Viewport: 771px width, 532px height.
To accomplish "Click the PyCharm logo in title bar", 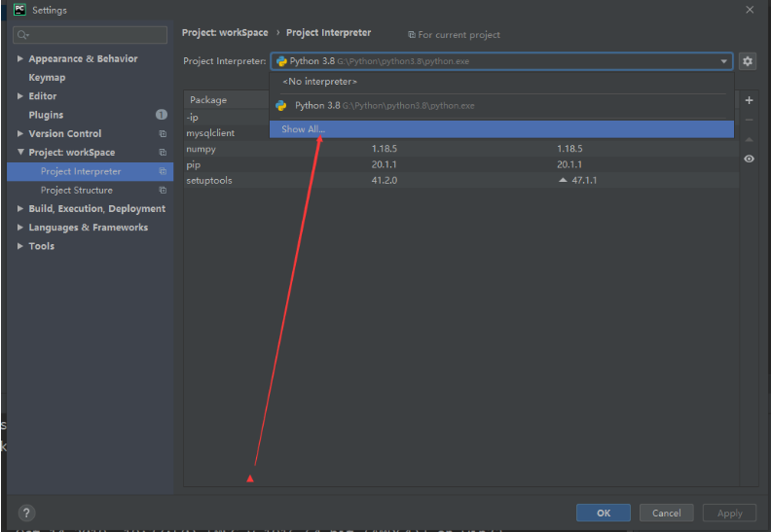I will 19,10.
